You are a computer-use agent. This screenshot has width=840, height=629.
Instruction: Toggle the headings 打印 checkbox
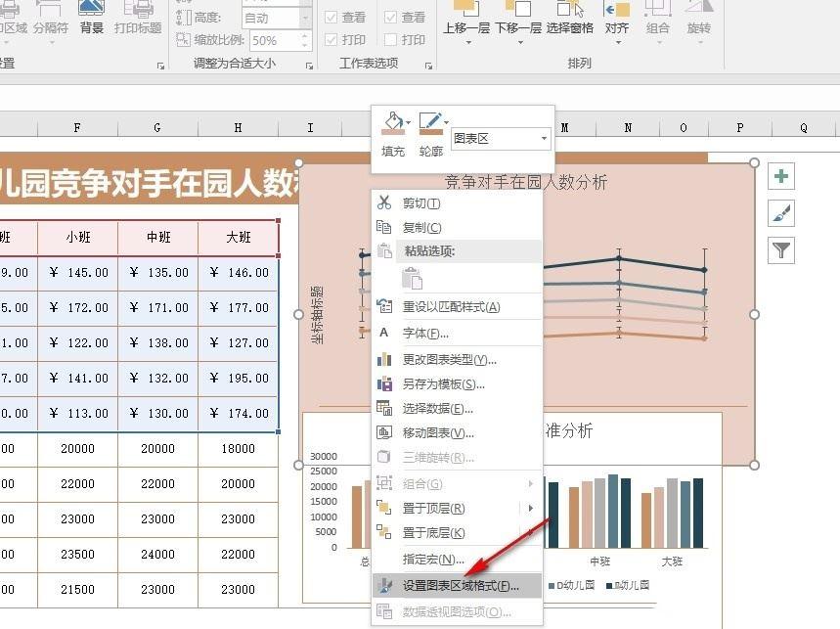point(390,40)
